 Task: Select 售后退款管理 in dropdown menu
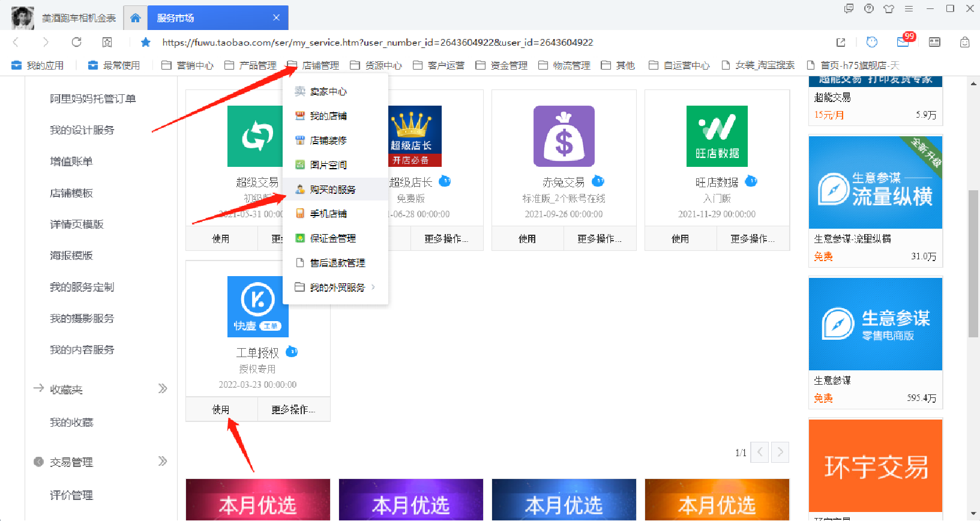coord(335,263)
